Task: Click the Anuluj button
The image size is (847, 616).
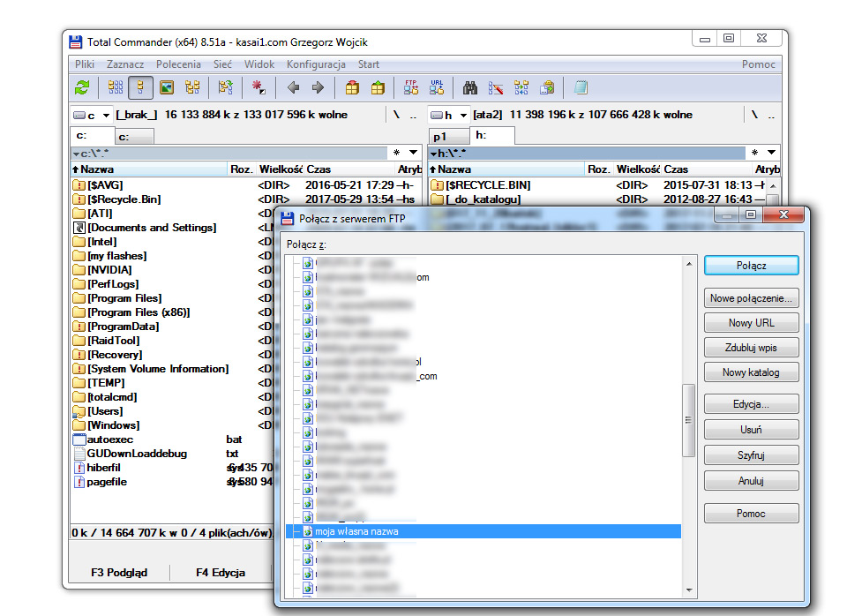Action: coord(752,481)
